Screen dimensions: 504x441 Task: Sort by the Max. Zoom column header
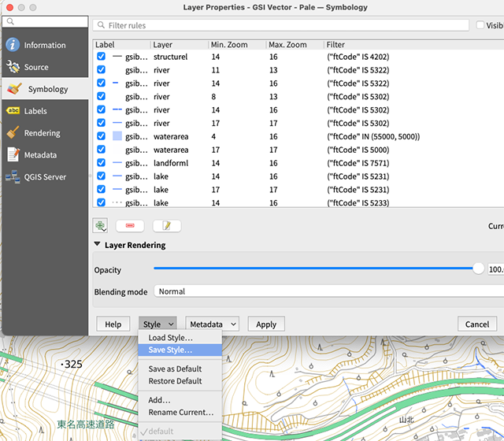[x=295, y=44]
